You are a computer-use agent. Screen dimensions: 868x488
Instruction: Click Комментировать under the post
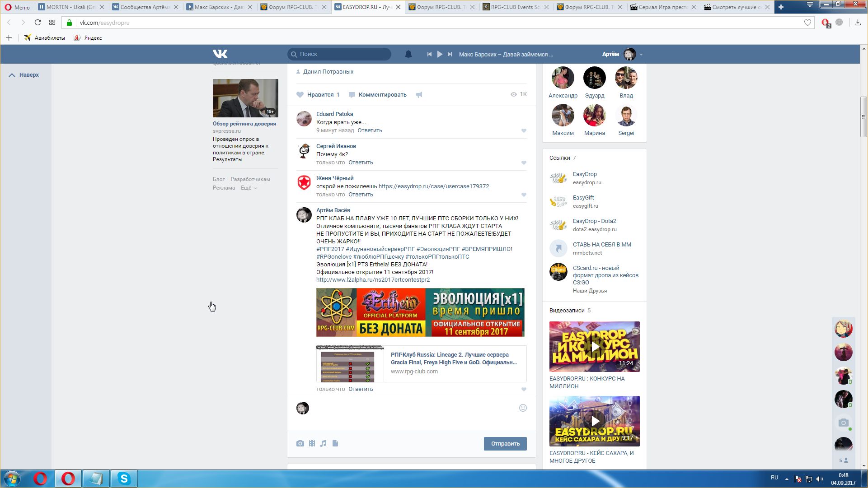coord(378,95)
